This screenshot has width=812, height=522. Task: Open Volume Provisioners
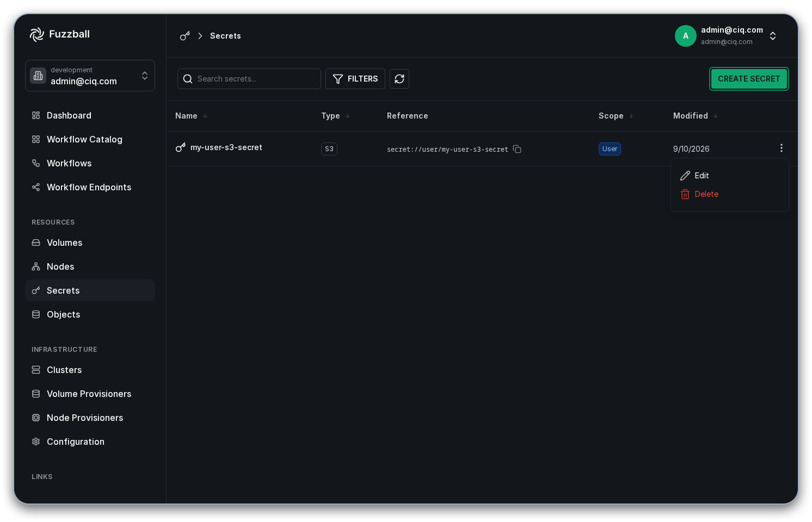click(x=90, y=394)
